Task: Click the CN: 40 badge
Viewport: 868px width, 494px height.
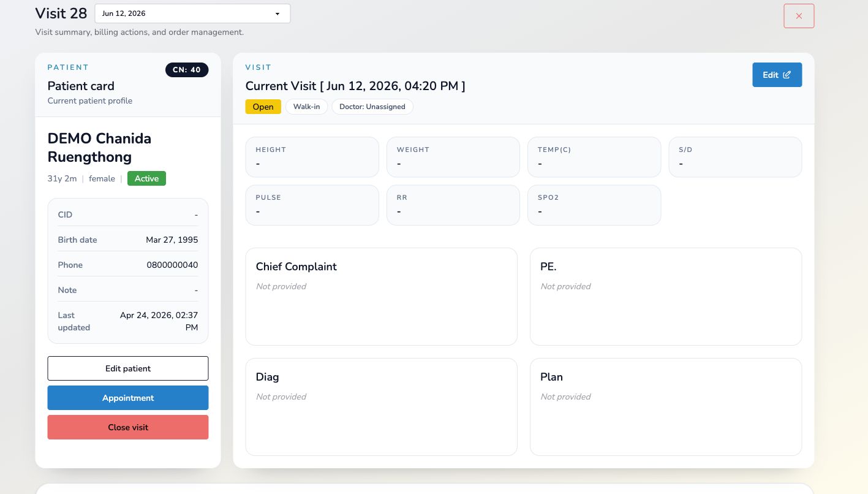Action: [x=187, y=70]
